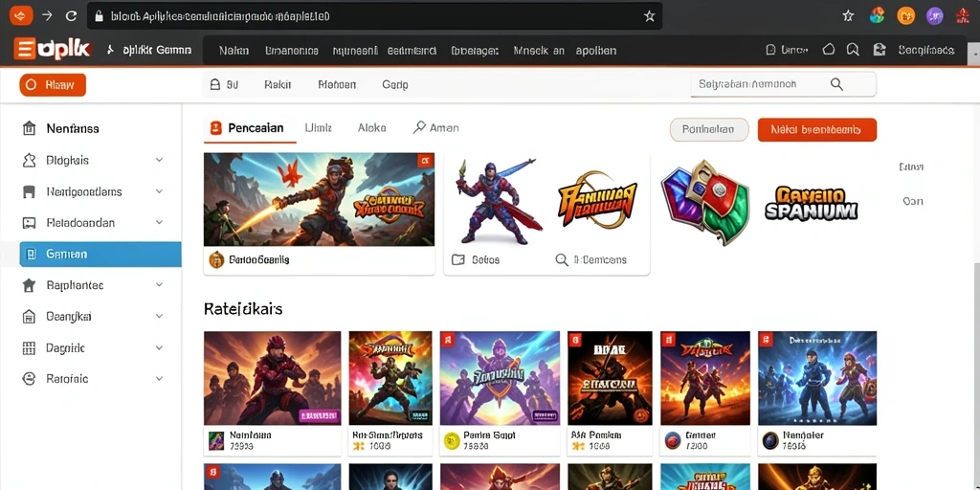Select the Alako tab
This screenshot has height=490, width=980.
point(372,128)
